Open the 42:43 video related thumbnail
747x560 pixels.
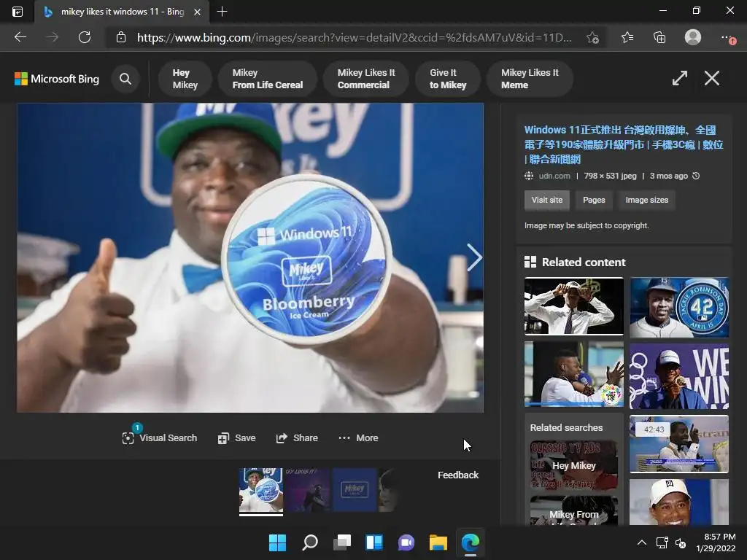click(x=679, y=444)
